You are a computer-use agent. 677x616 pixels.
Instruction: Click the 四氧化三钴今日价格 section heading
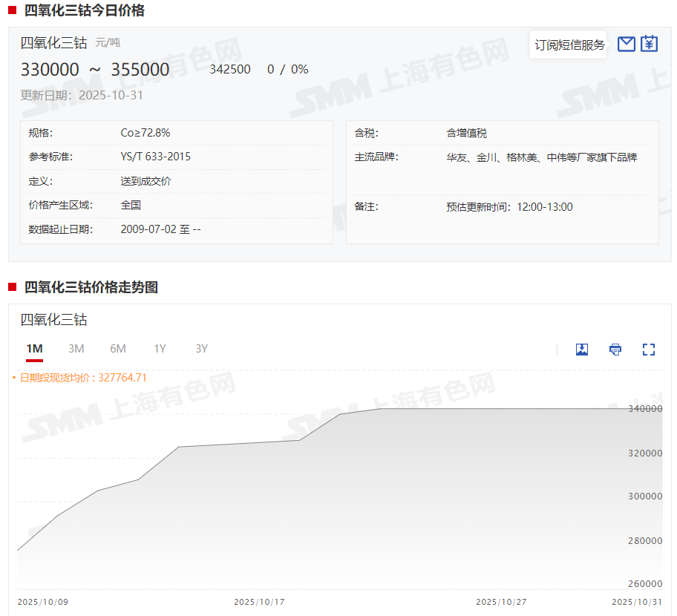[85, 10]
